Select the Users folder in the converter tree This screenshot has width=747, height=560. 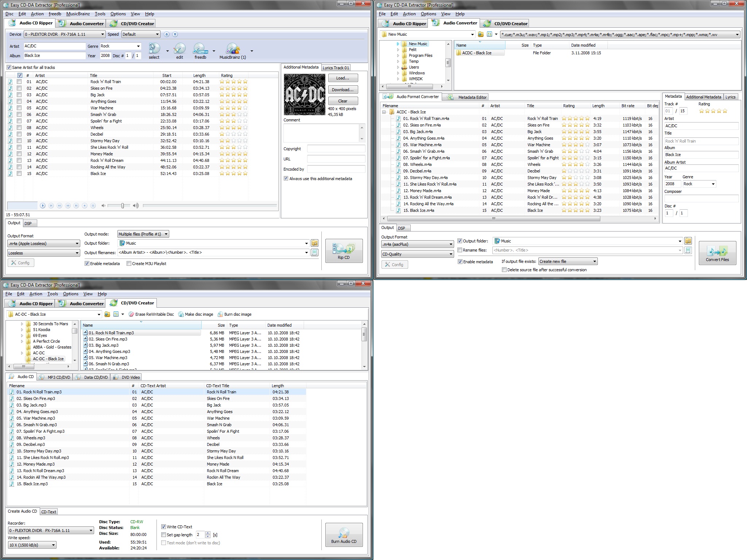click(414, 67)
